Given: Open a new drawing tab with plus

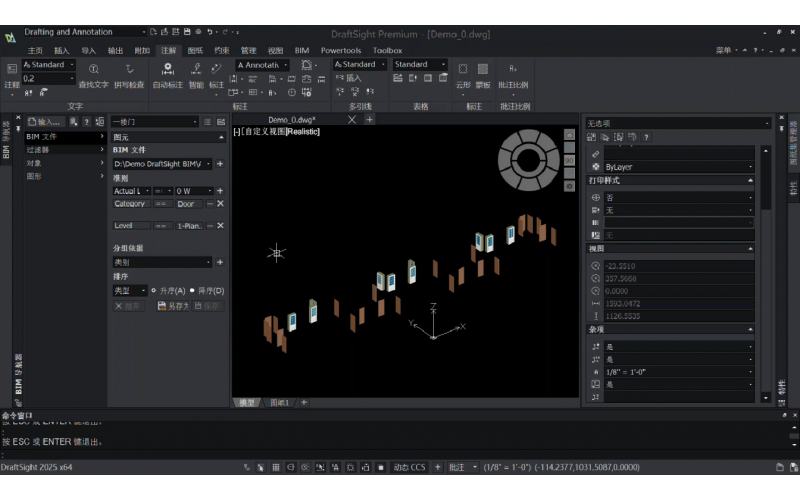Looking at the screenshot, I should pyautogui.click(x=369, y=119).
